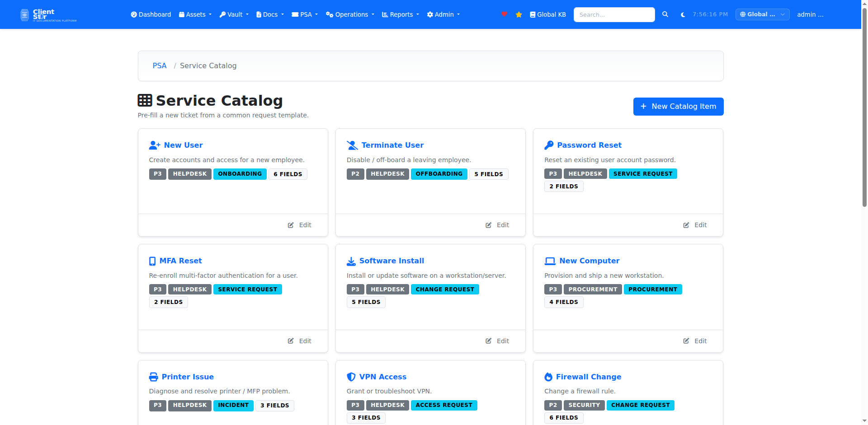Click edit pencil icon on New User card
The image size is (868, 425).
(x=291, y=225)
